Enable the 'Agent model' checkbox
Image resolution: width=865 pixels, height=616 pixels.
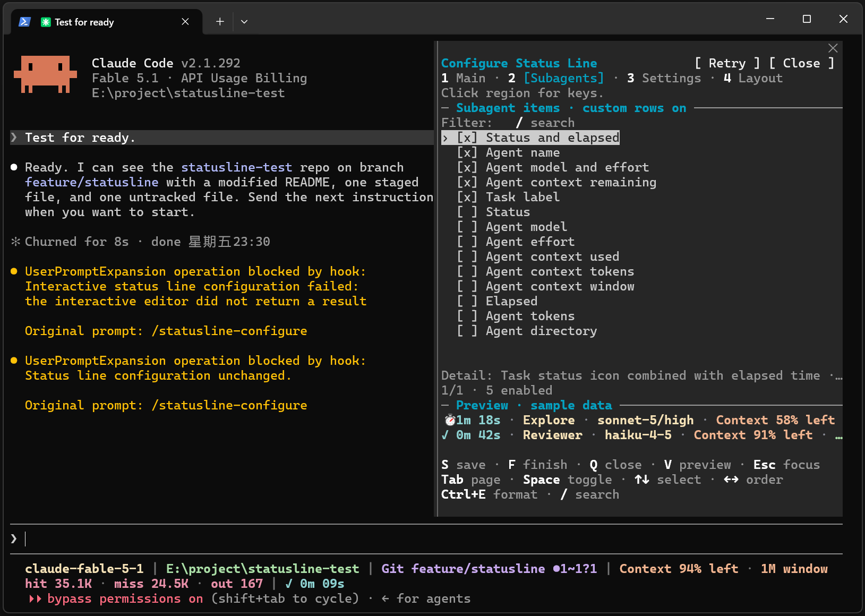click(467, 227)
